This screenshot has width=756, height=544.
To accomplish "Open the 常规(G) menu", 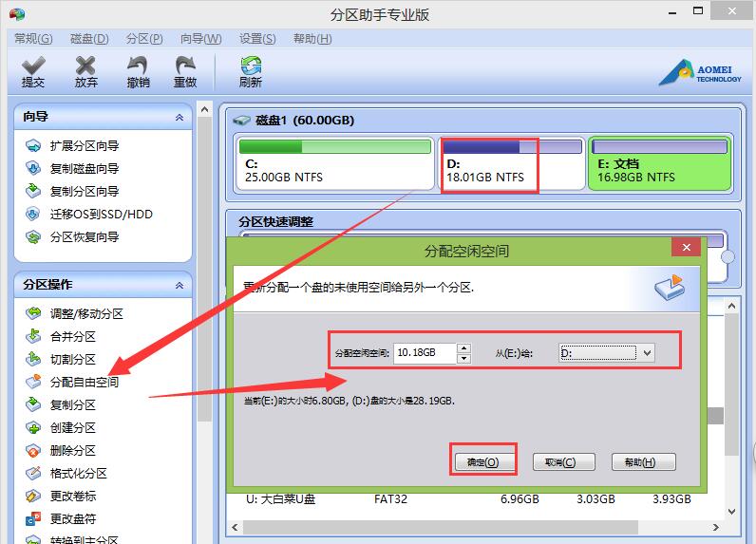I will pyautogui.click(x=33, y=39).
